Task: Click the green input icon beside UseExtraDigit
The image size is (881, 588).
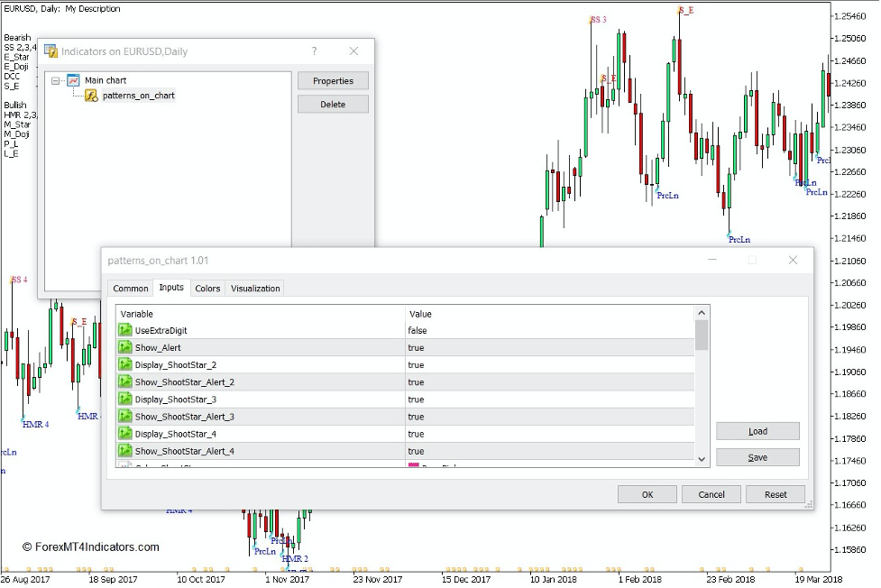Action: click(x=125, y=330)
